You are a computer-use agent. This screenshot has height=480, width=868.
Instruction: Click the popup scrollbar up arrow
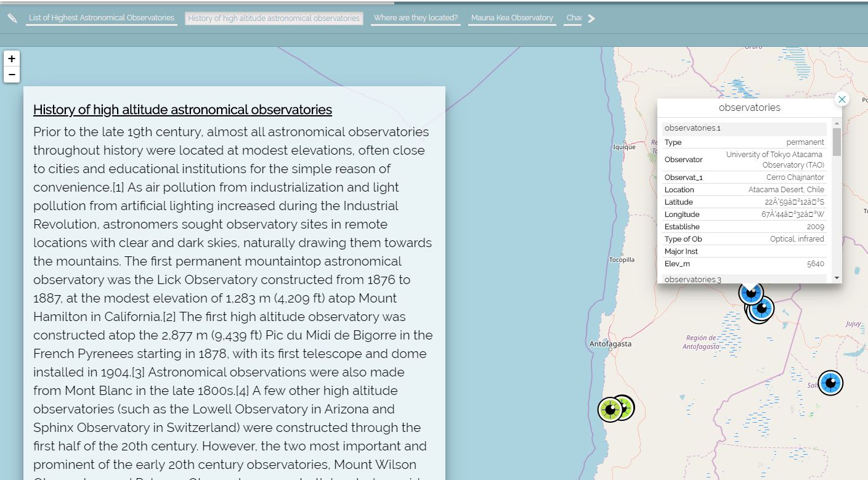pyautogui.click(x=837, y=123)
